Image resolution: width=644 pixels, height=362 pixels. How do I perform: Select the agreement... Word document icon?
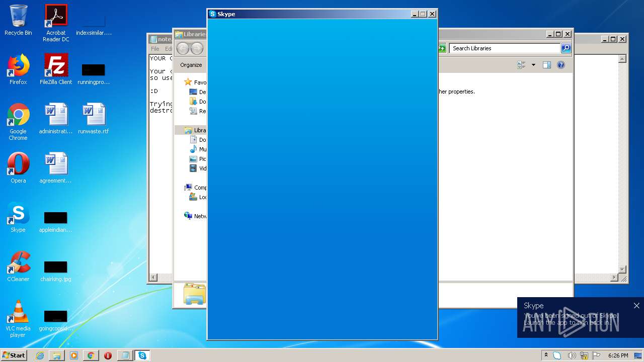56,168
